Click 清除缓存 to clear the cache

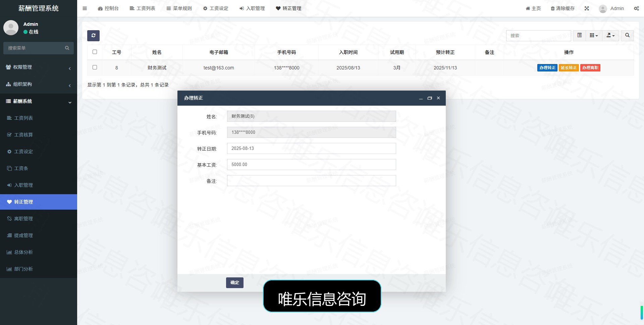[562, 8]
